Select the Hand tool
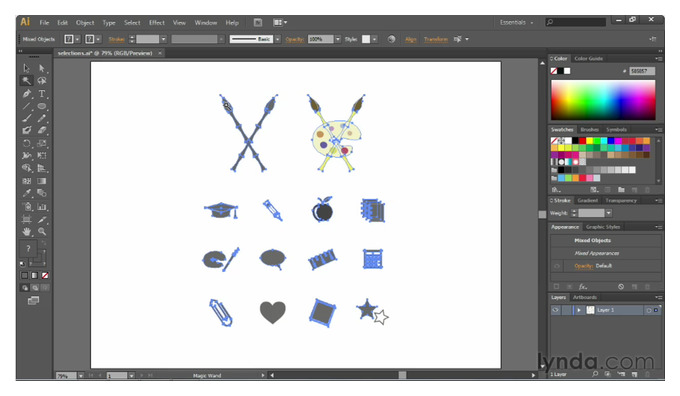 (x=26, y=232)
